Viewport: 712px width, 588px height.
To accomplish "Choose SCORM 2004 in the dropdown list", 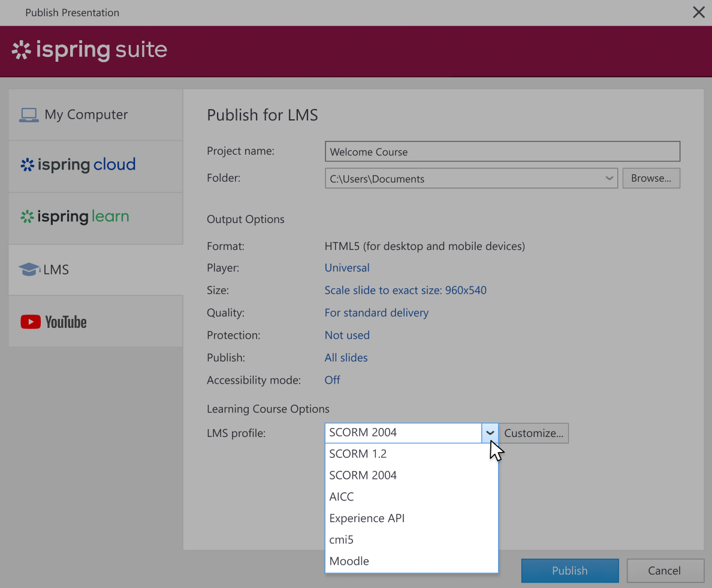I will (411, 475).
